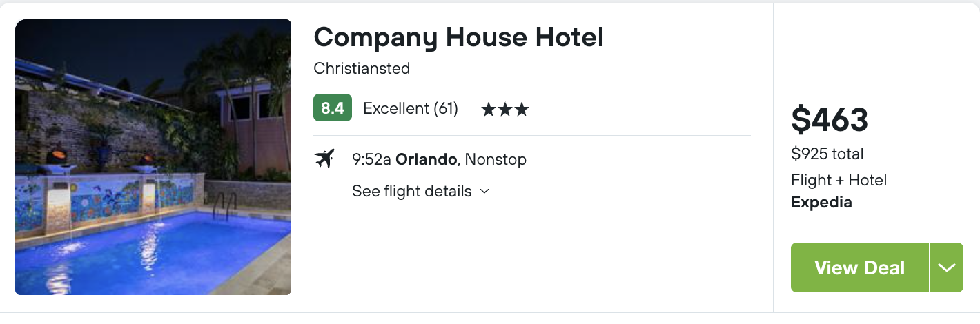Expand the chevron beside See flight details
The width and height of the screenshot is (980, 324).
(x=484, y=192)
